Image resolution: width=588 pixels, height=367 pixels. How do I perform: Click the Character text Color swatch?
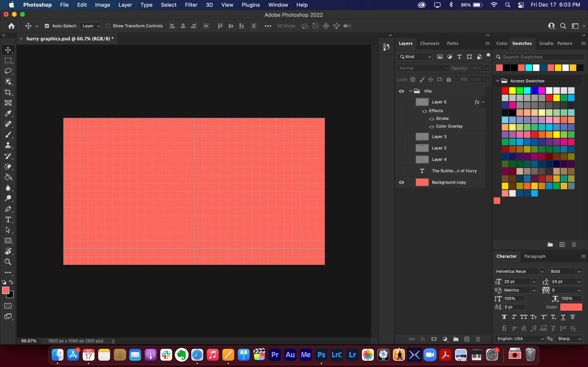(571, 307)
